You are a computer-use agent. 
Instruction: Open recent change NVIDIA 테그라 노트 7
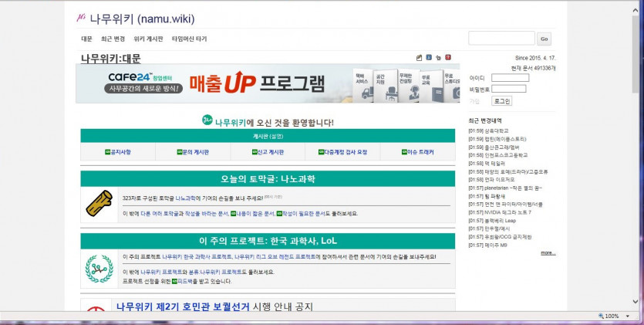(508, 212)
